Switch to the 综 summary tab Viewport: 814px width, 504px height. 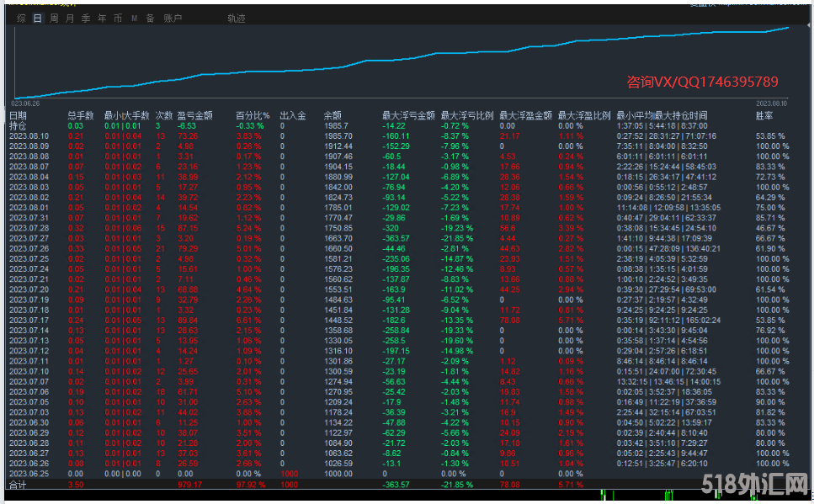[21, 18]
